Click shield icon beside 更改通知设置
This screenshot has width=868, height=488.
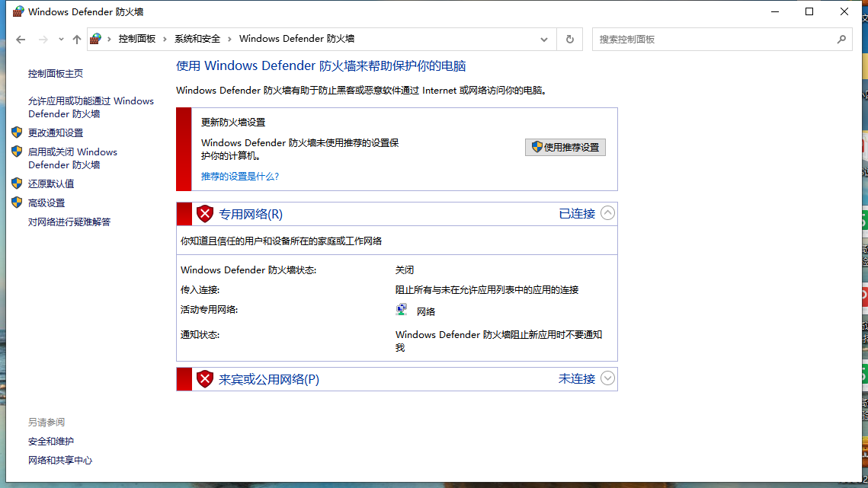tap(17, 132)
